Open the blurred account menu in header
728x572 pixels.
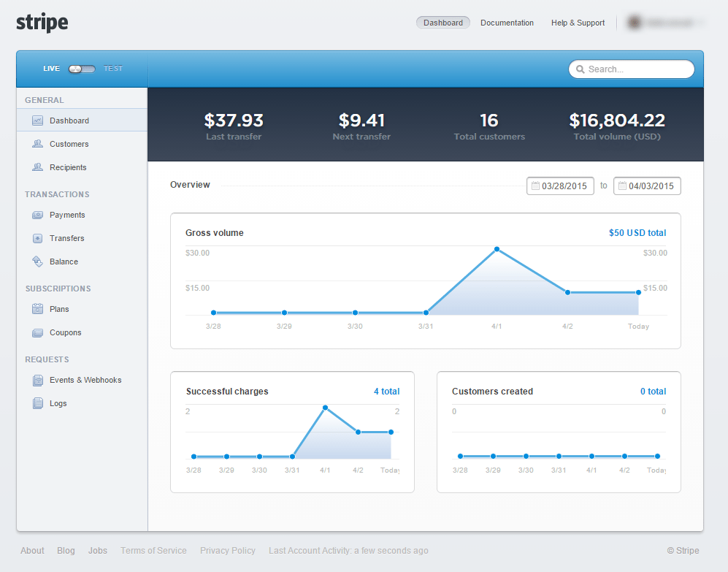(x=665, y=23)
